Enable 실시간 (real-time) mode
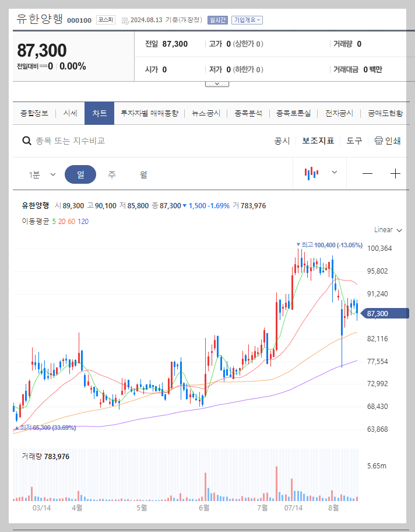The height and width of the screenshot is (532, 415). click(x=217, y=19)
